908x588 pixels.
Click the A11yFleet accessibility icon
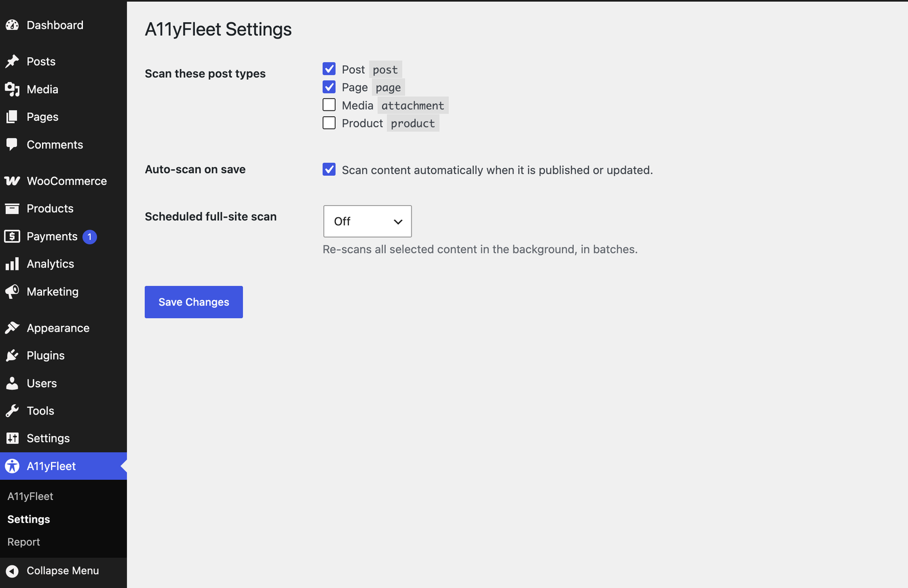click(12, 466)
